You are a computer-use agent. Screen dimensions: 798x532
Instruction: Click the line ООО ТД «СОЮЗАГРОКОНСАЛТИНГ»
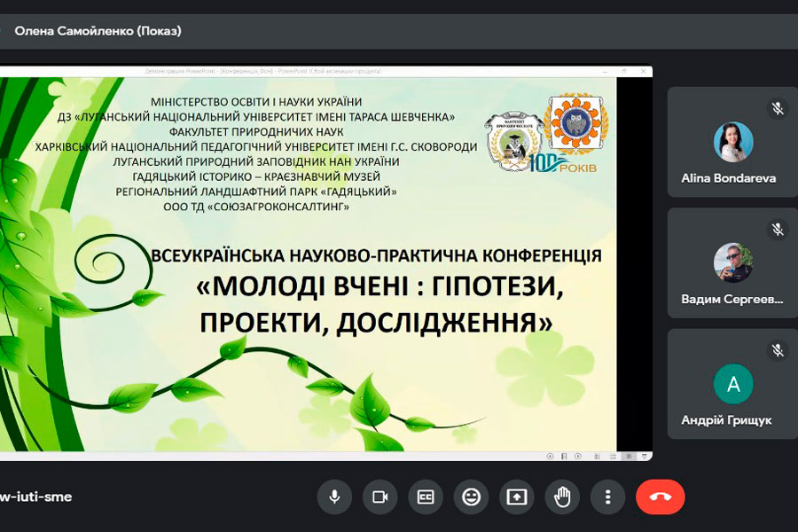(256, 207)
